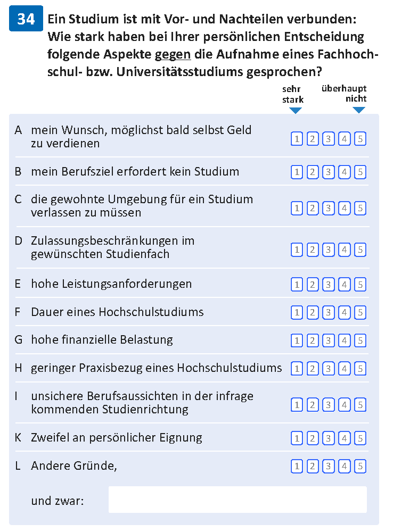Screen dimensions: 393x532
Task: Mark rating 4 for Zweifel an persönlicher Eignung
Action: 344,438
